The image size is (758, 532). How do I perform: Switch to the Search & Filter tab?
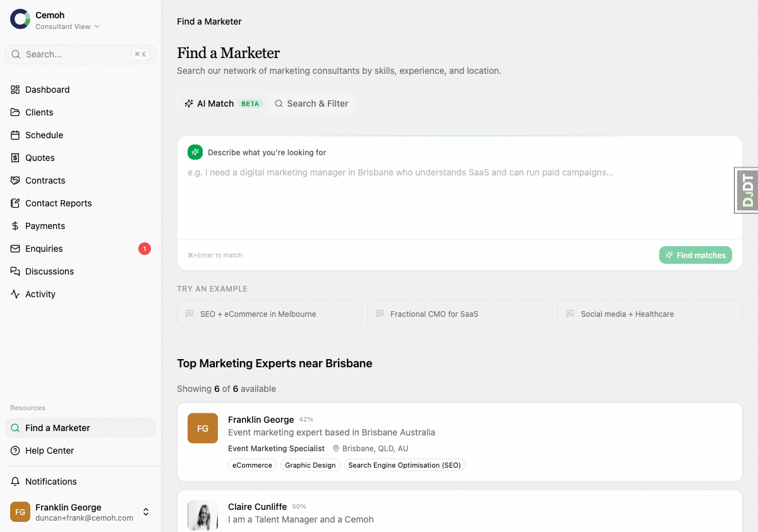click(312, 103)
